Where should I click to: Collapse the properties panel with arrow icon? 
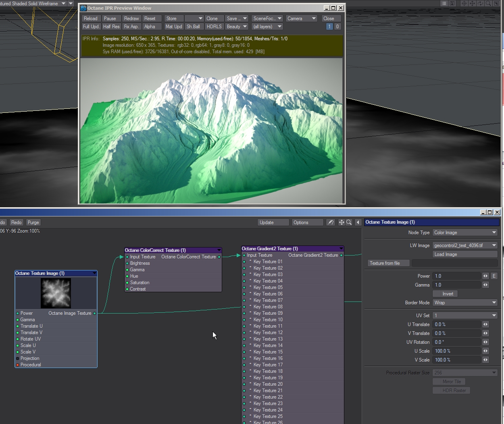358,222
